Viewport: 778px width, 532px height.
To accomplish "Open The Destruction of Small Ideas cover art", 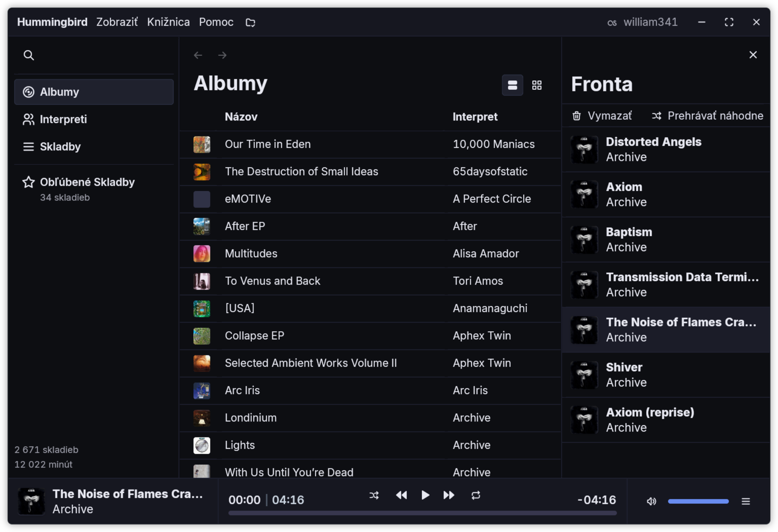I will tap(202, 172).
